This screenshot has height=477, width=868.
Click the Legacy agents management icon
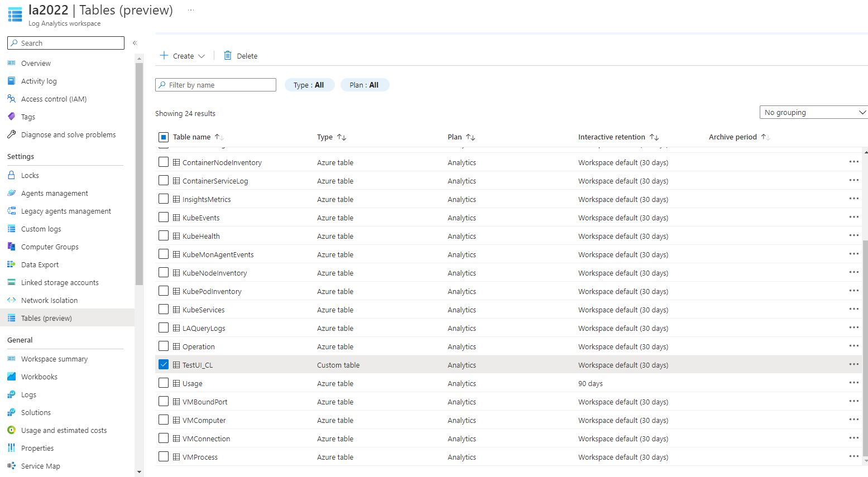coord(11,211)
